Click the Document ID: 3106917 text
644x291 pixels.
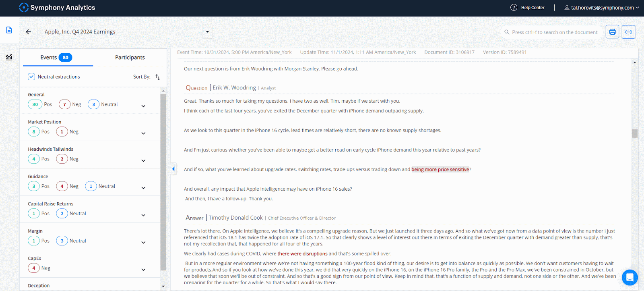[x=449, y=52]
